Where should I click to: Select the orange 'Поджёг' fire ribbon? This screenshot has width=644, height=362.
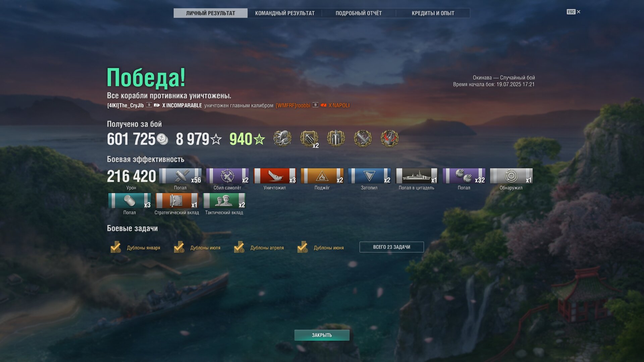322,176
